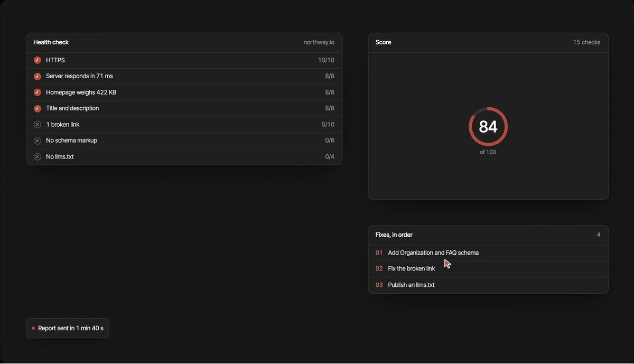Click the 8/8 score for Title and description

tap(330, 108)
